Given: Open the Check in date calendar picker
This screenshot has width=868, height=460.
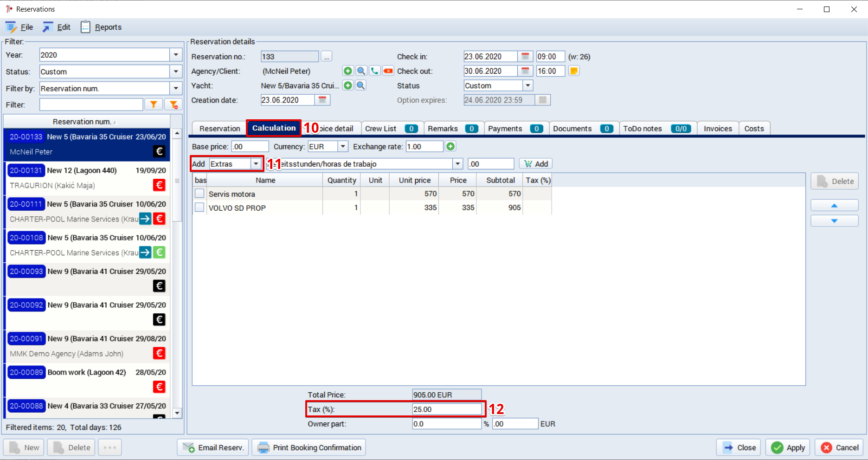Looking at the screenshot, I should tap(525, 57).
